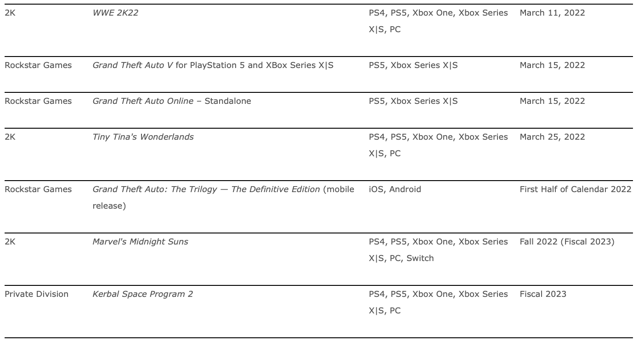Click the 2K publisher beside WWE 2K22
The height and width of the screenshot is (341, 644).
tap(10, 13)
